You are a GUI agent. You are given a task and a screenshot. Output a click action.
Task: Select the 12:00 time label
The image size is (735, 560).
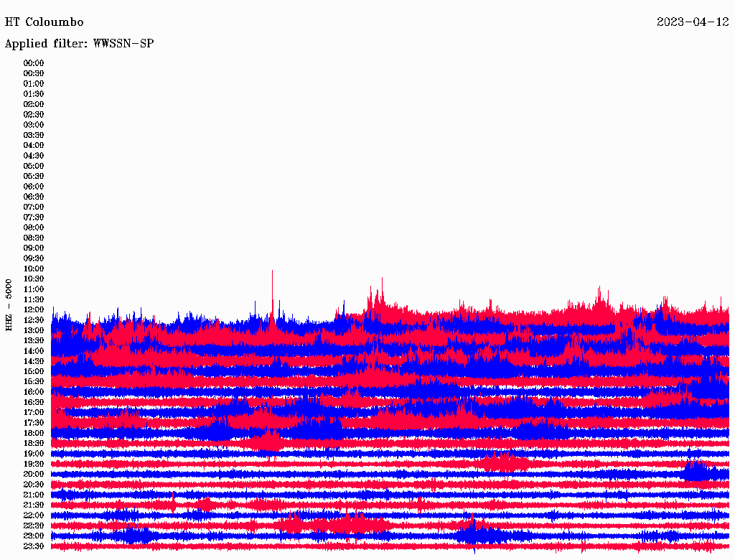[34, 309]
